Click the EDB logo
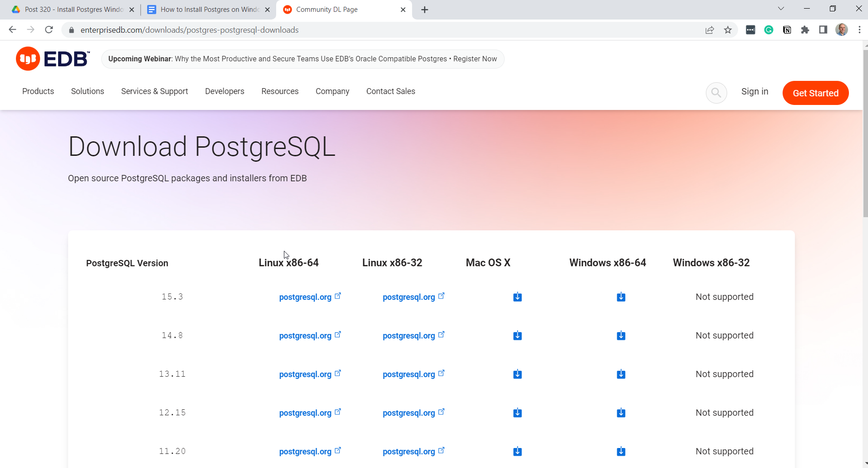Viewport: 868px width, 468px height. point(53,59)
